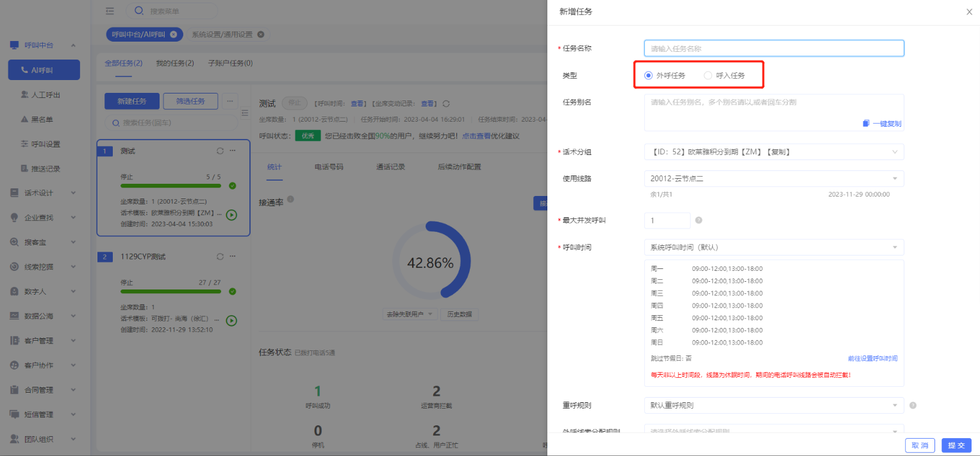
Task: Click the refresh icon on 1129CYP测试 task card
Action: pyautogui.click(x=220, y=257)
